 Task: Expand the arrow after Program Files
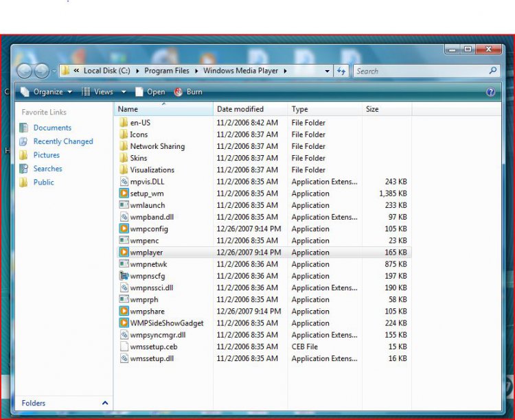(x=196, y=71)
